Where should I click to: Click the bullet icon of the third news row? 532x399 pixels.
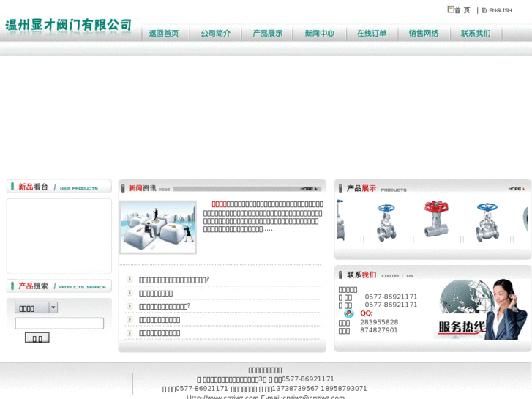point(130,306)
